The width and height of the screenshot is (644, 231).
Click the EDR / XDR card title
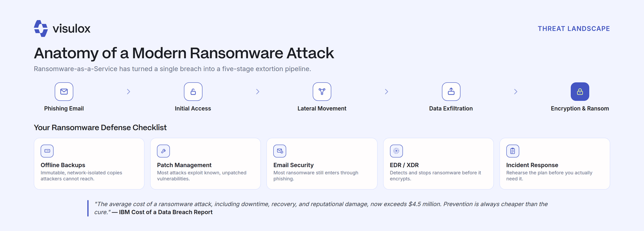point(405,165)
